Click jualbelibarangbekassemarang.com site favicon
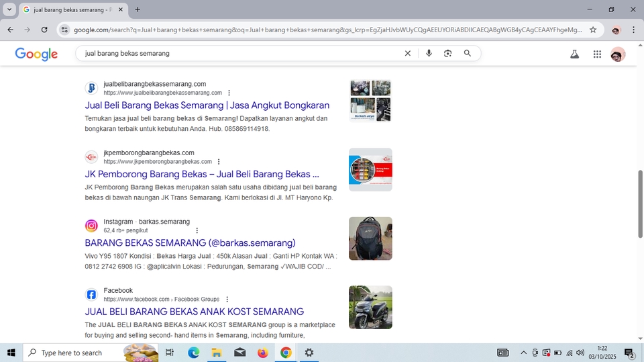The image size is (644, 362). coord(91,88)
